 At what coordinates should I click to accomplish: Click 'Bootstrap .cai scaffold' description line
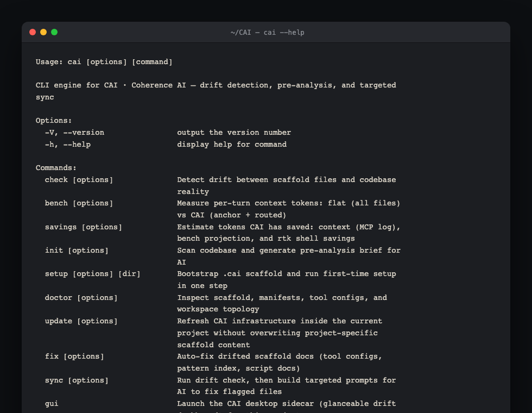click(287, 274)
